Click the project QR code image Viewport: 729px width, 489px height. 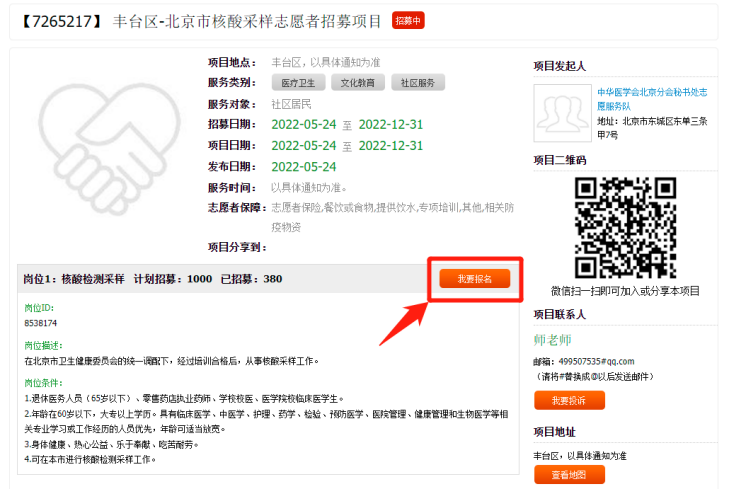click(x=625, y=228)
